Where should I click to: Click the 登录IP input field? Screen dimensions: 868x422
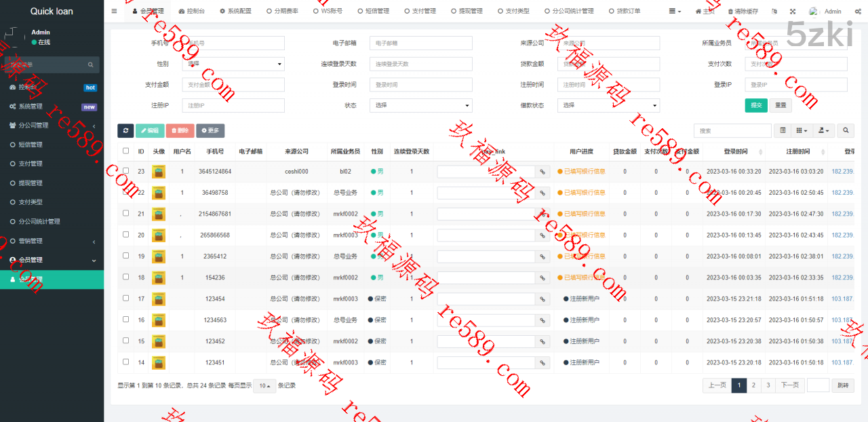(795, 85)
